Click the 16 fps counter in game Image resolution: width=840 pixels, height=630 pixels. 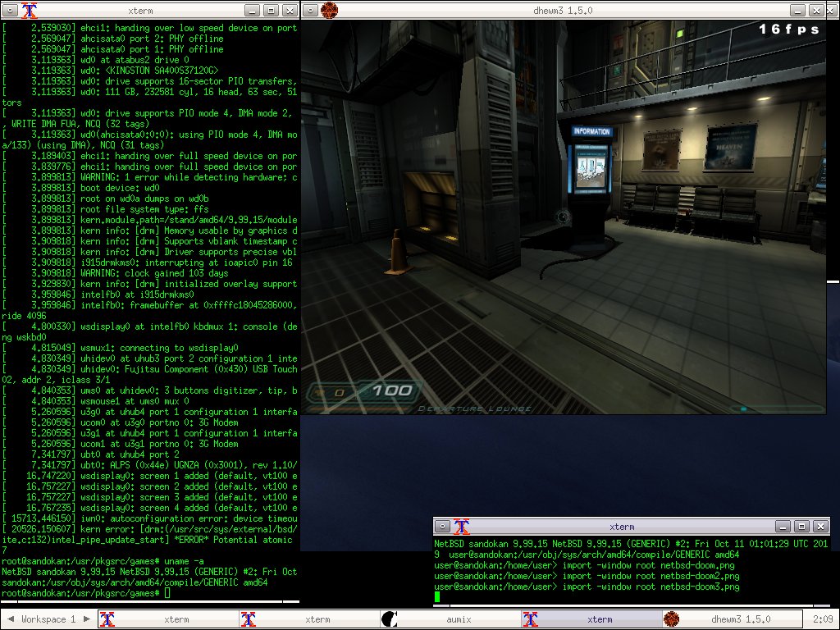pyautogui.click(x=788, y=30)
